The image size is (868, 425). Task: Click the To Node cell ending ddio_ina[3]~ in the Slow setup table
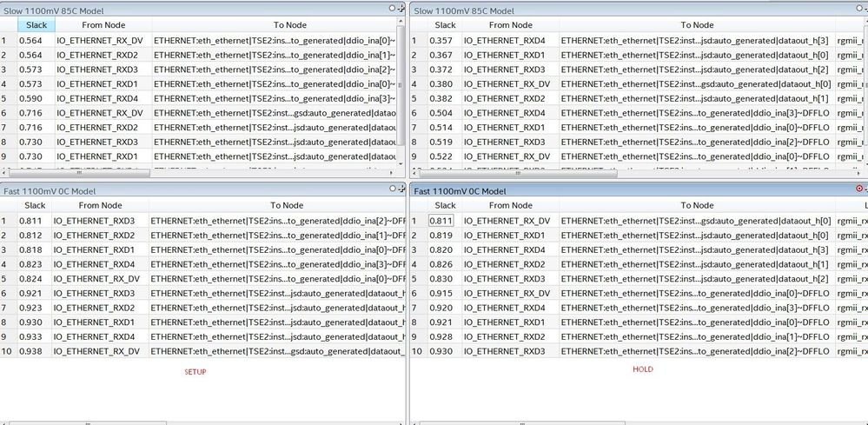point(275,98)
